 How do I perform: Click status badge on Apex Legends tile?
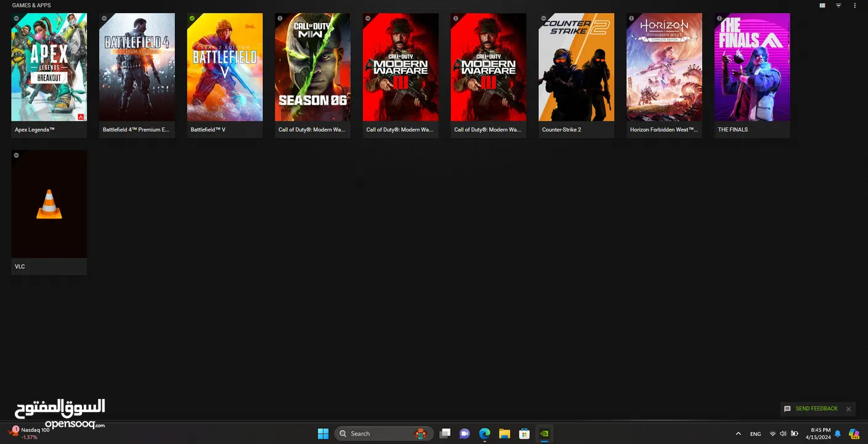(x=16, y=18)
